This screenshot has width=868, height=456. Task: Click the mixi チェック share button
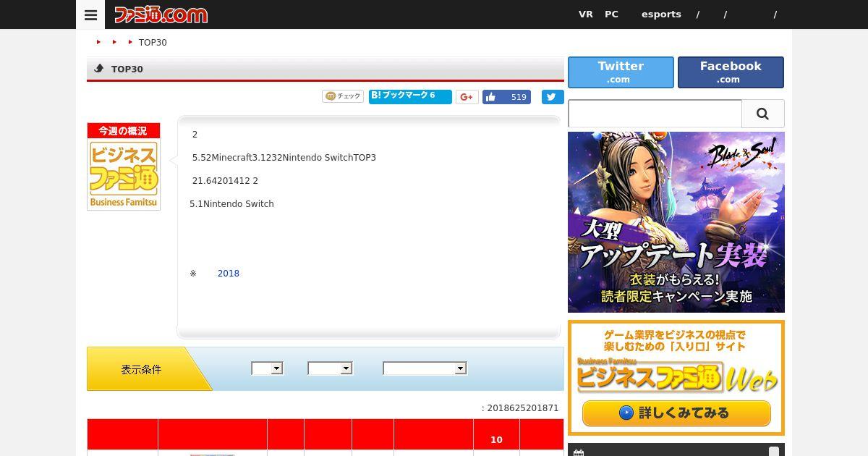click(x=343, y=96)
